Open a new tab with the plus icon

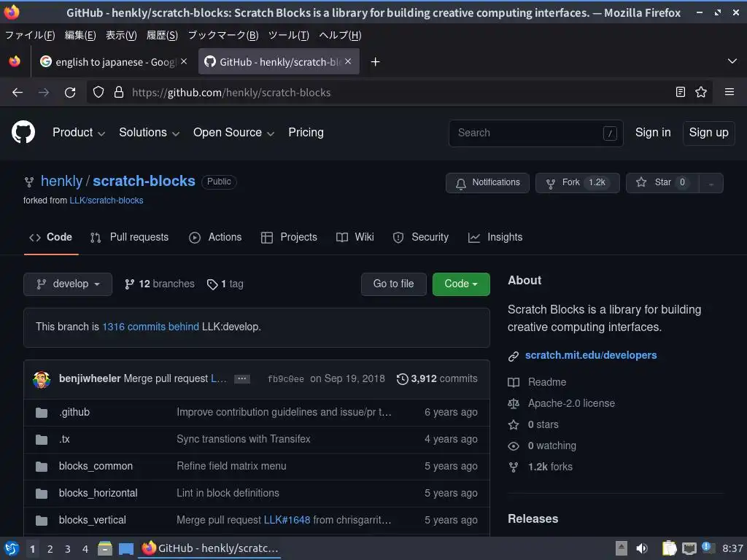(376, 62)
